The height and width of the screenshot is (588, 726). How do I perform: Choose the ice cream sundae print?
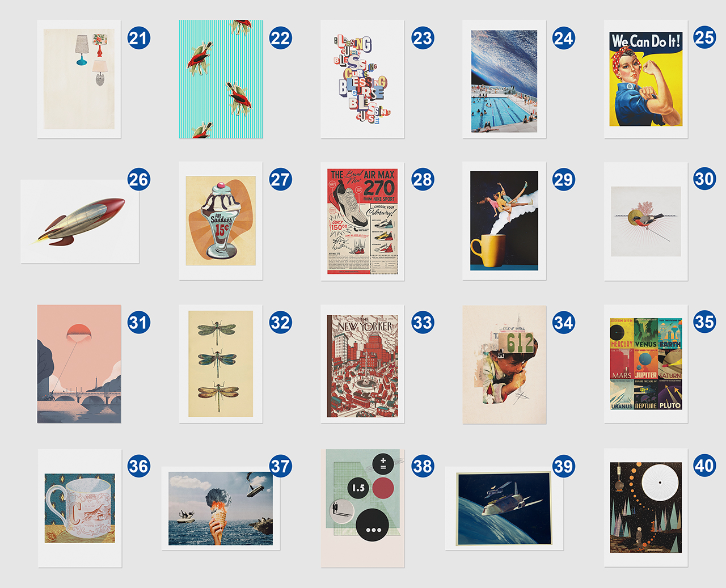click(221, 221)
